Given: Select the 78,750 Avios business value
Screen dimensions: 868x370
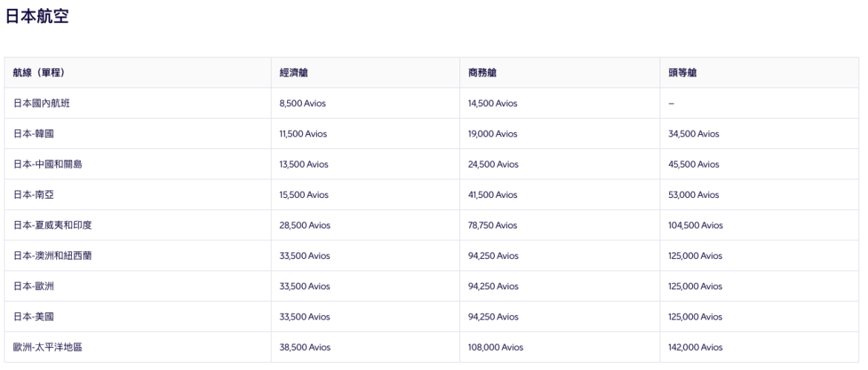Looking at the screenshot, I should (493, 225).
